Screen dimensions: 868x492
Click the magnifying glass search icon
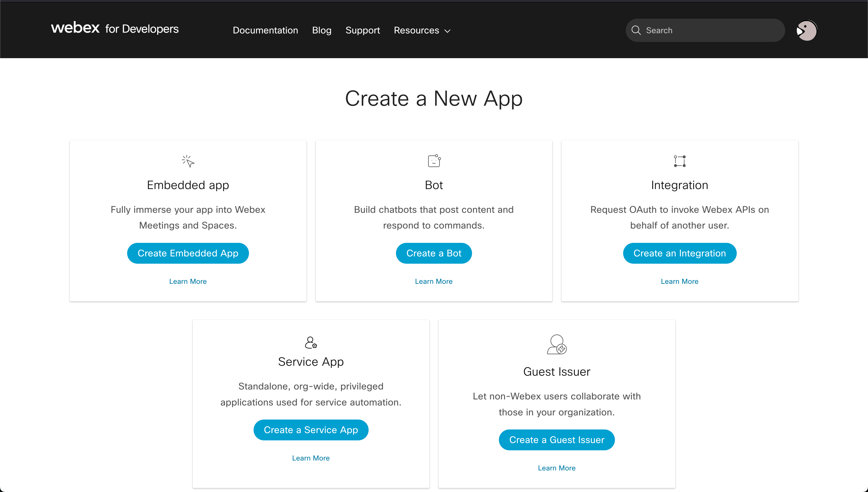636,30
